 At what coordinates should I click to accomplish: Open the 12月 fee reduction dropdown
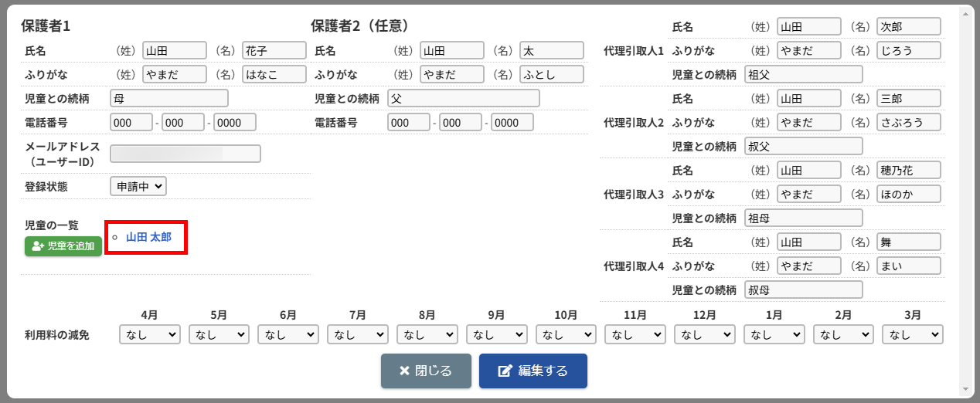pos(704,334)
